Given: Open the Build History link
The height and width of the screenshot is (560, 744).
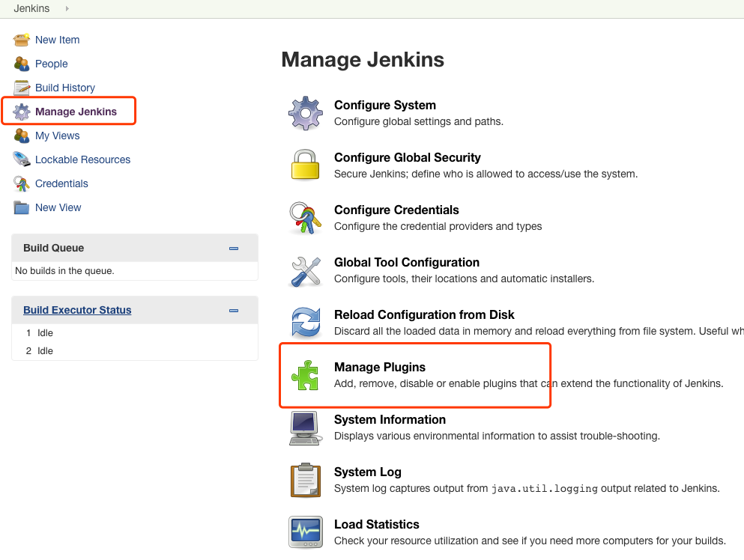Looking at the screenshot, I should pos(67,88).
